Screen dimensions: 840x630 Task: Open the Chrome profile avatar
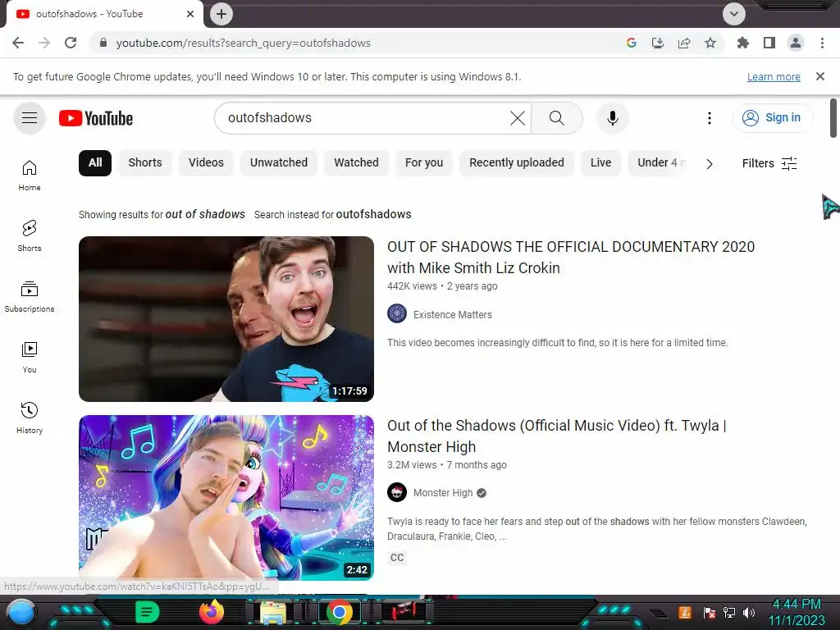pyautogui.click(x=796, y=43)
